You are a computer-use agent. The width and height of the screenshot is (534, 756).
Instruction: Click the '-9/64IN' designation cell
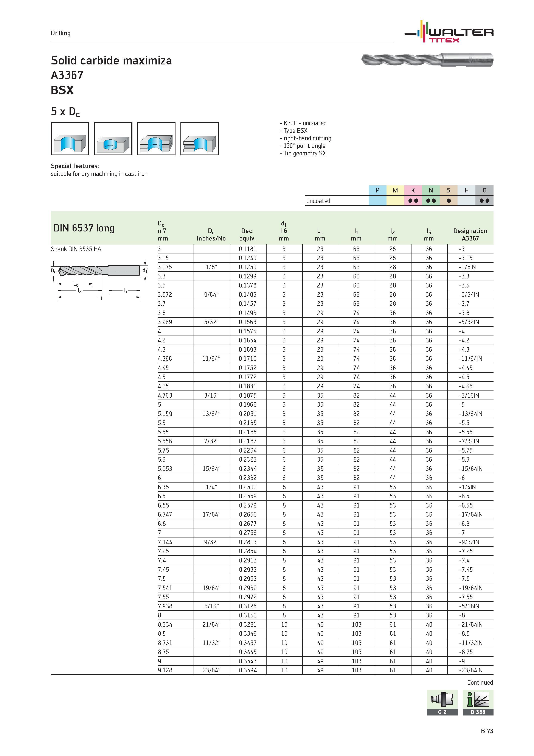point(469,295)
